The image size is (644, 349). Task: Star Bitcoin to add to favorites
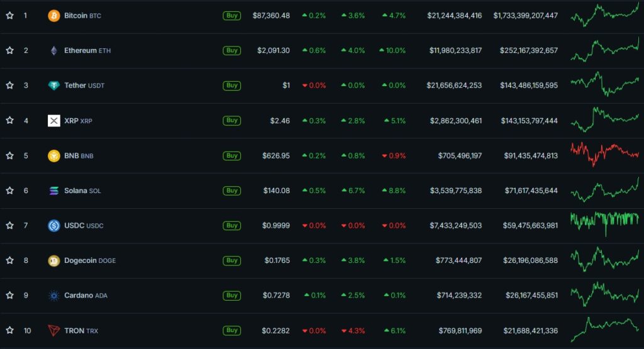[x=9, y=15]
